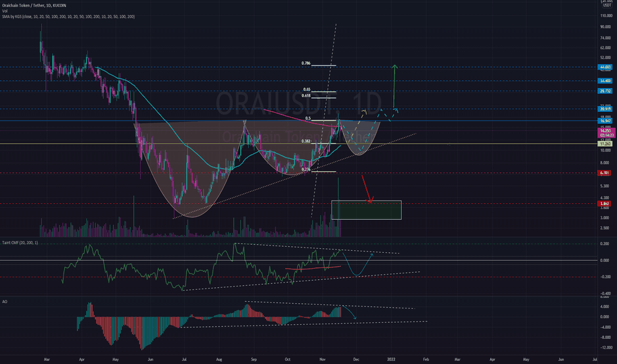
Task: Click the Nov label on time axis
Action: pyautogui.click(x=322, y=359)
